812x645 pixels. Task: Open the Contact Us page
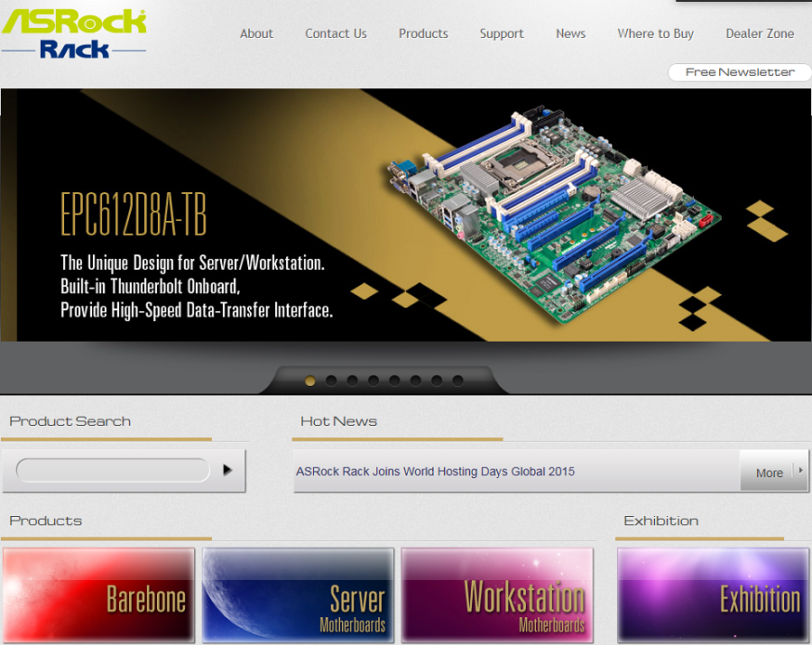336,33
